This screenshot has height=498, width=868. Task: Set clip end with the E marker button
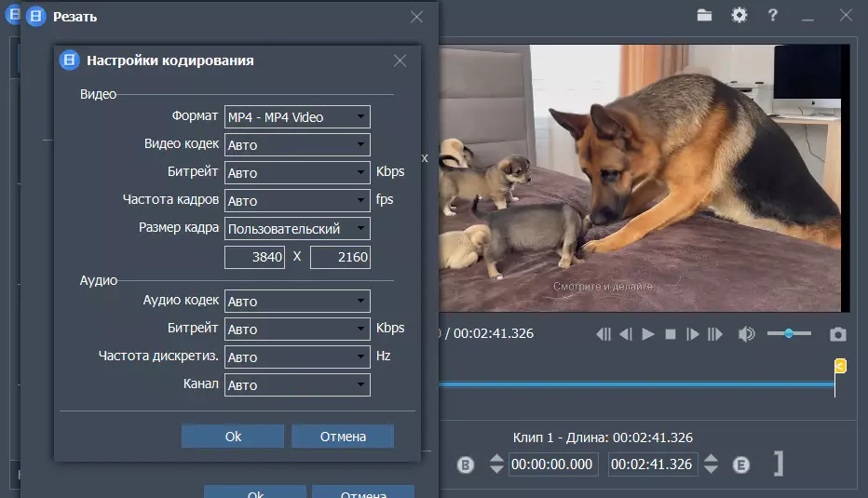(x=741, y=464)
